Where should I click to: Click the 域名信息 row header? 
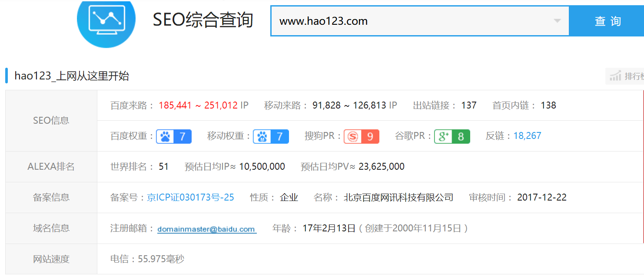51,228
